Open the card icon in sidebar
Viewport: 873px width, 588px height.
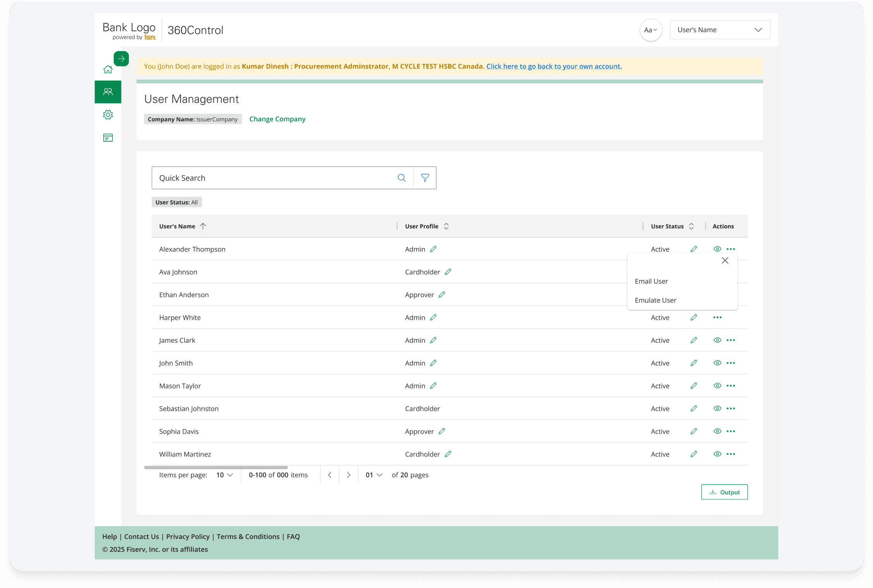108,138
